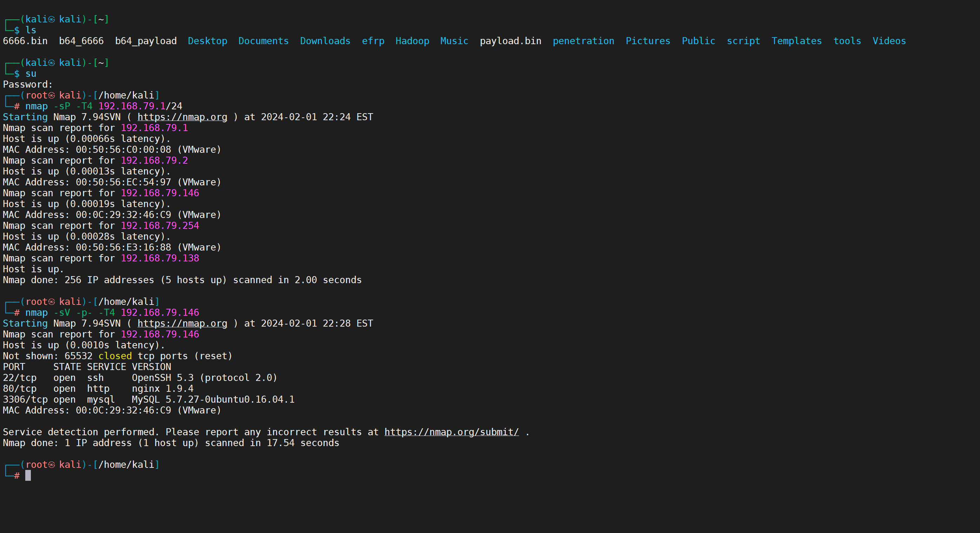This screenshot has width=980, height=533.
Task: Click the Templates directory name
Action: [x=797, y=41]
